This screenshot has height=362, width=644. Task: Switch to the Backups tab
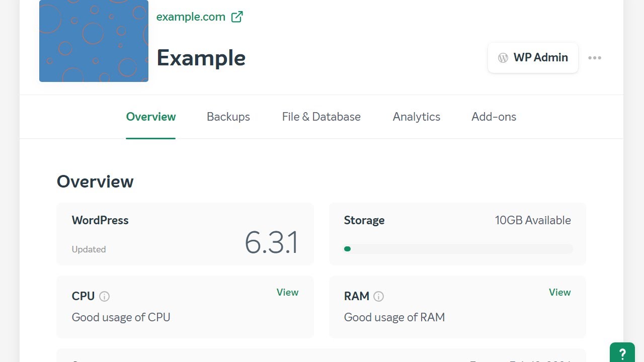point(228,117)
